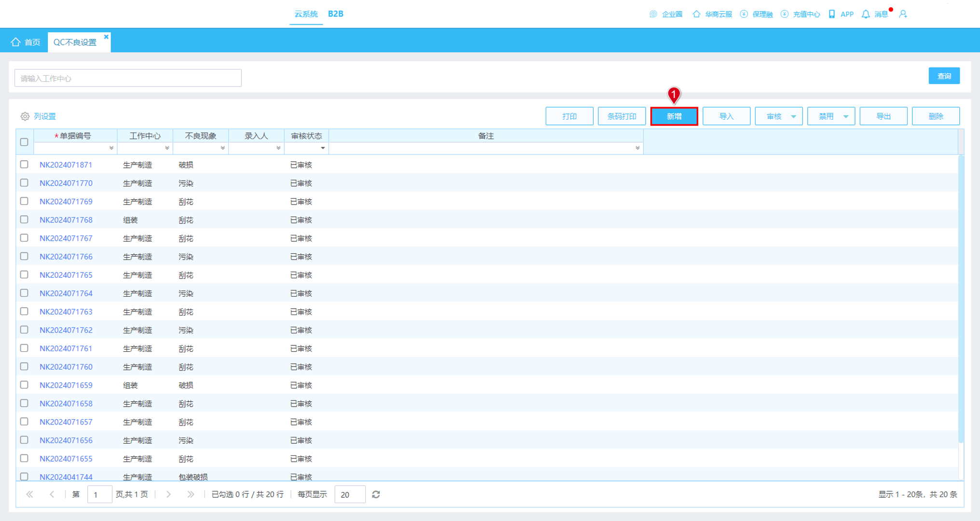The width and height of the screenshot is (980, 521).
Task: Check the row NK2024071655 checkbox
Action: (x=24, y=458)
